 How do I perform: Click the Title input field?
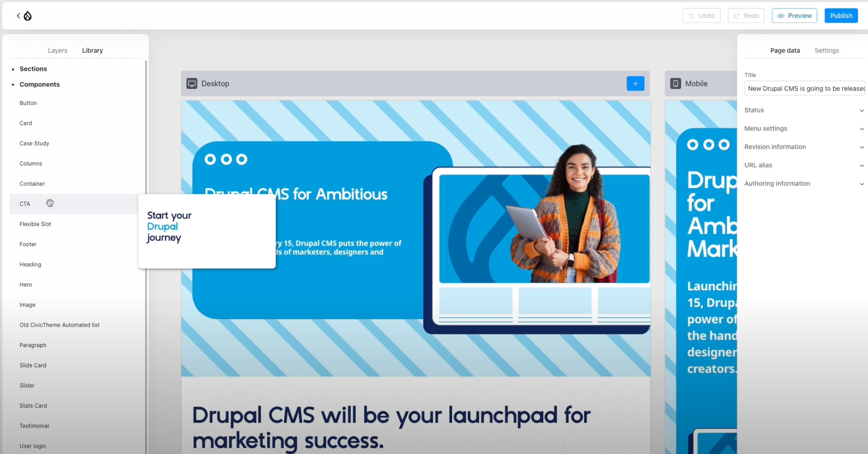(804, 88)
